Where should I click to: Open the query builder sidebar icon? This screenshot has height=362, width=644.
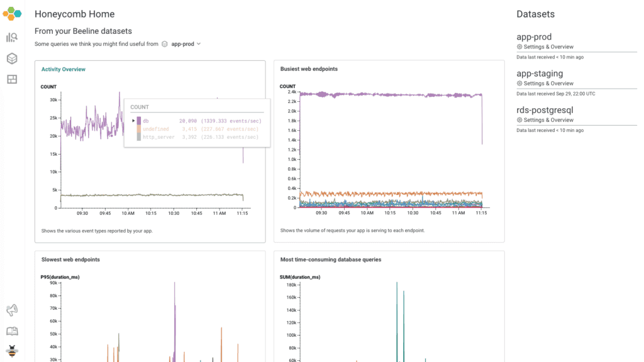(x=12, y=38)
